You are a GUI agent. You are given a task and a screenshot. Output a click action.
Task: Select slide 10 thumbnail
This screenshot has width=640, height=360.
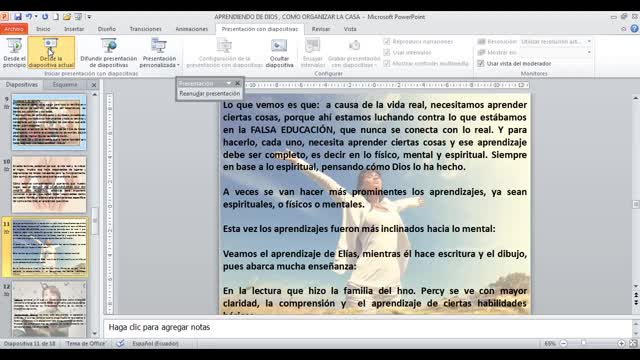click(49, 184)
